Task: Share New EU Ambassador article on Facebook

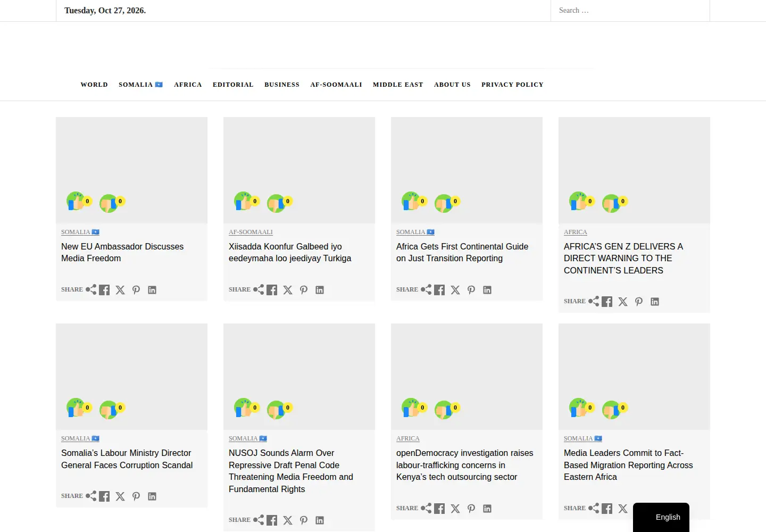Action: coord(104,290)
